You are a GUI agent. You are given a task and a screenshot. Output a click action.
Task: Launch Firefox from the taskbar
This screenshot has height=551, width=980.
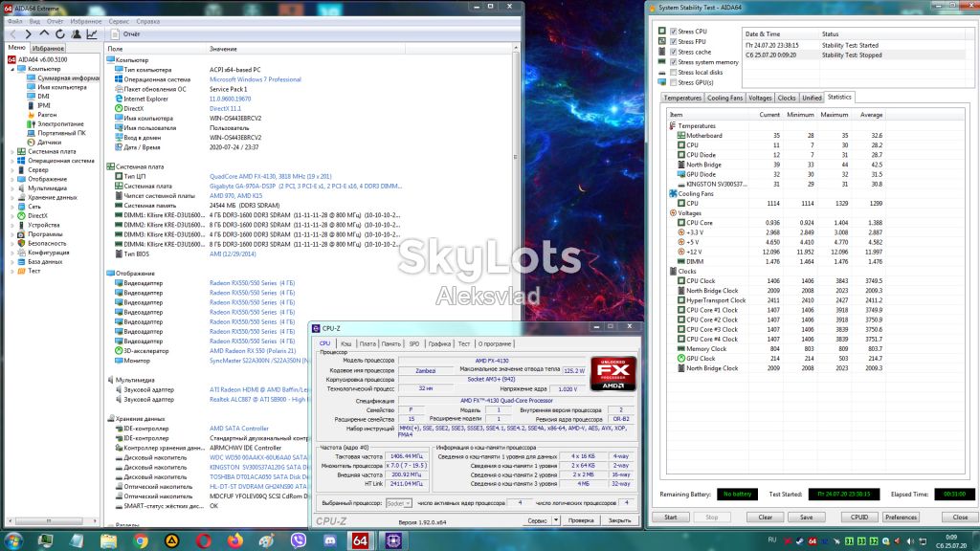point(235,541)
